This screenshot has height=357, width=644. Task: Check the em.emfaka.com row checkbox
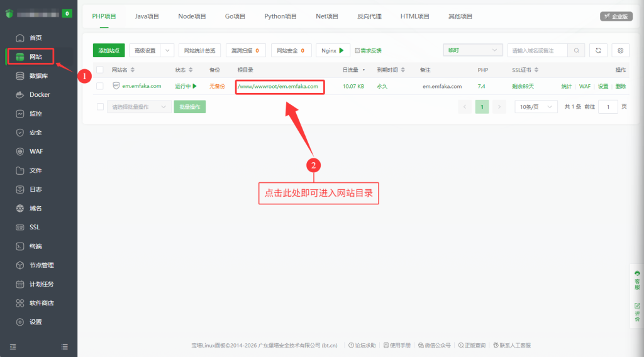(x=100, y=86)
